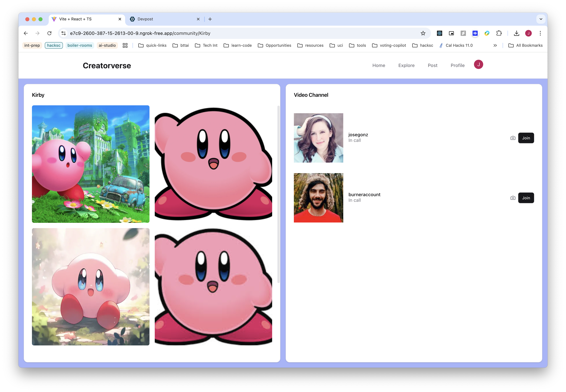The width and height of the screenshot is (566, 392).
Task: Open the React DevTools extension icon
Action: click(x=439, y=33)
